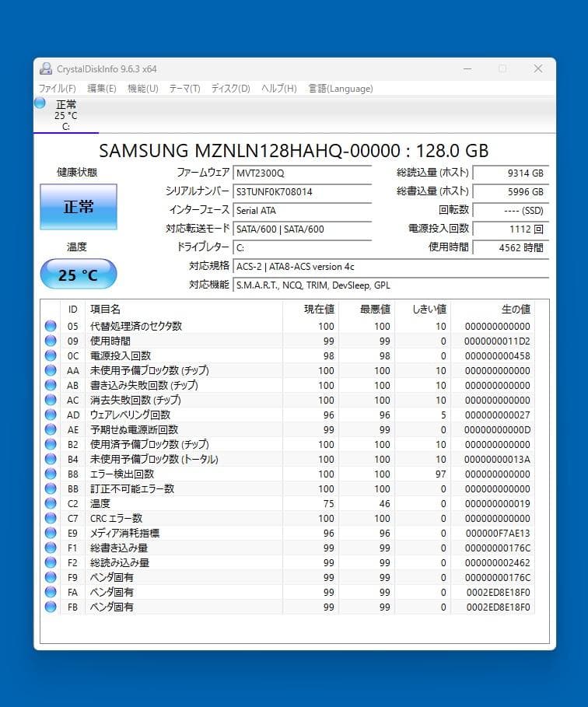The width and height of the screenshot is (588, 707).
Task: Click status circle for attribute 0C
Action: (x=51, y=355)
